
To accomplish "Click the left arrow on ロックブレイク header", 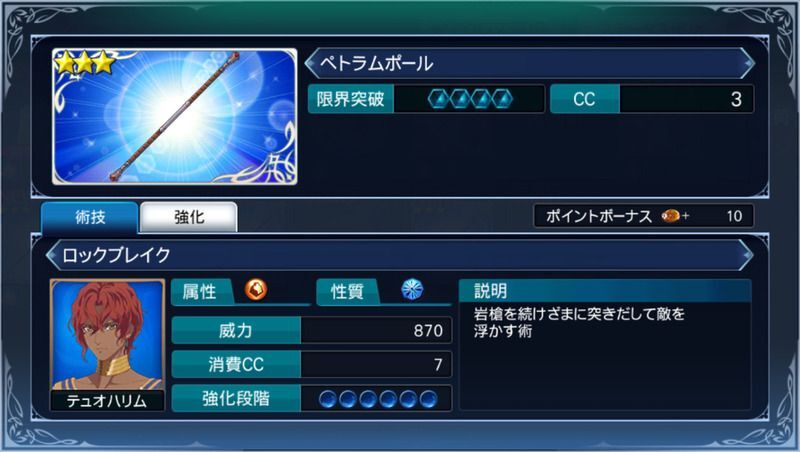I will [x=53, y=255].
